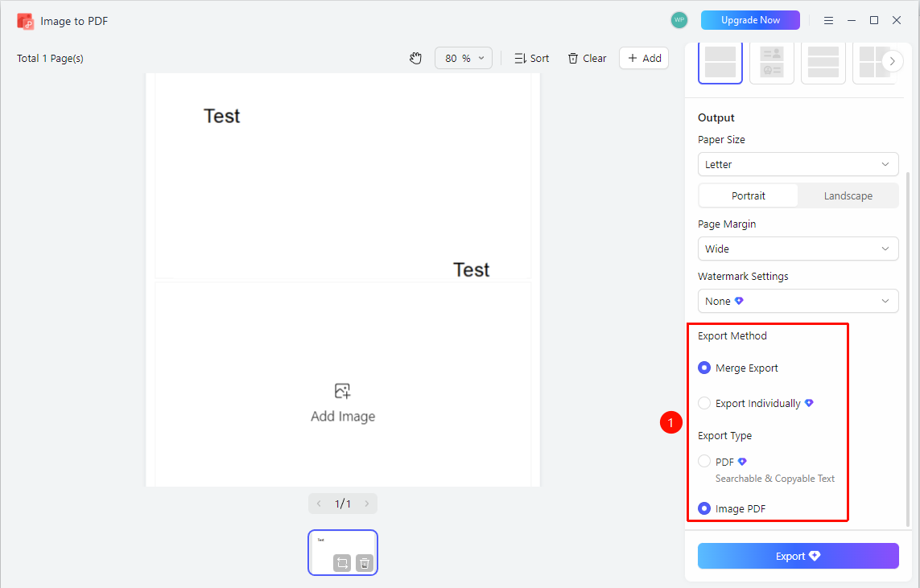Click the Clear trash icon
The height and width of the screenshot is (588, 920).
tap(573, 58)
